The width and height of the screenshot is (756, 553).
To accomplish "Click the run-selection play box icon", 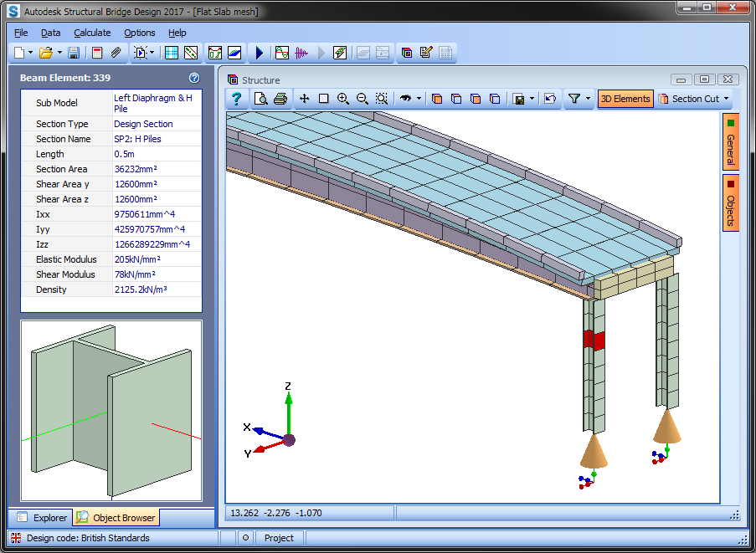I will pos(141,53).
